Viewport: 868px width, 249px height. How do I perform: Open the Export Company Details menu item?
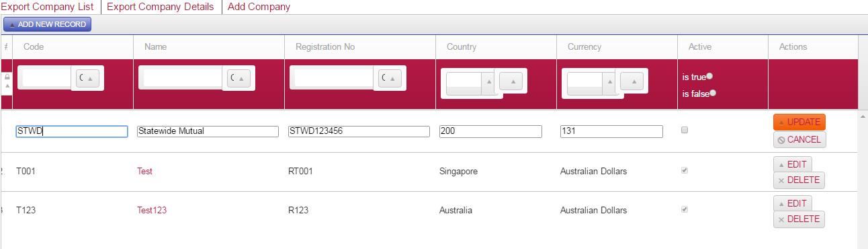pyautogui.click(x=161, y=7)
